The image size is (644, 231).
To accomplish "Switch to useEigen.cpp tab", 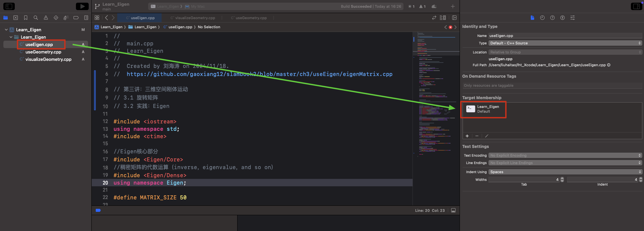I will pyautogui.click(x=140, y=18).
